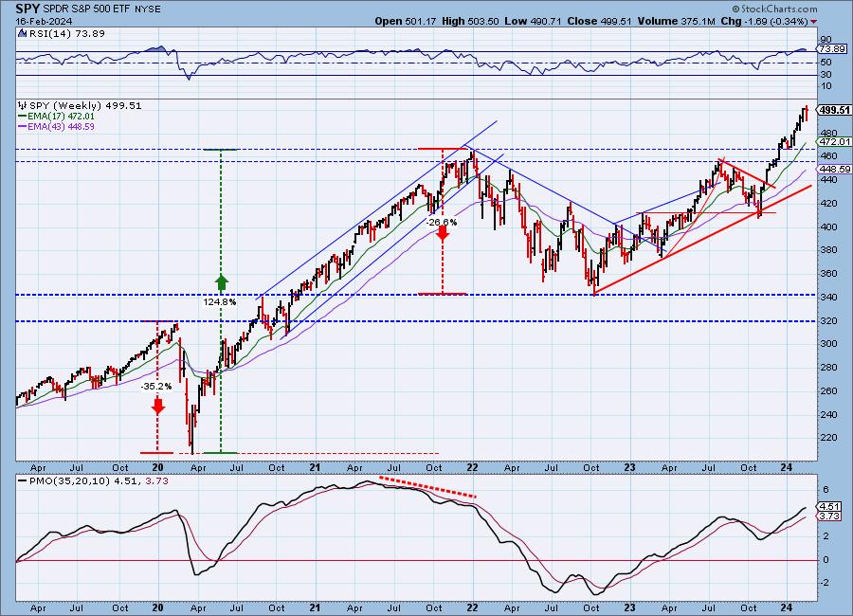Click the 'SPY (Weekly) 499.51' legend
Viewport: 853px width, 616px height.
point(85,105)
